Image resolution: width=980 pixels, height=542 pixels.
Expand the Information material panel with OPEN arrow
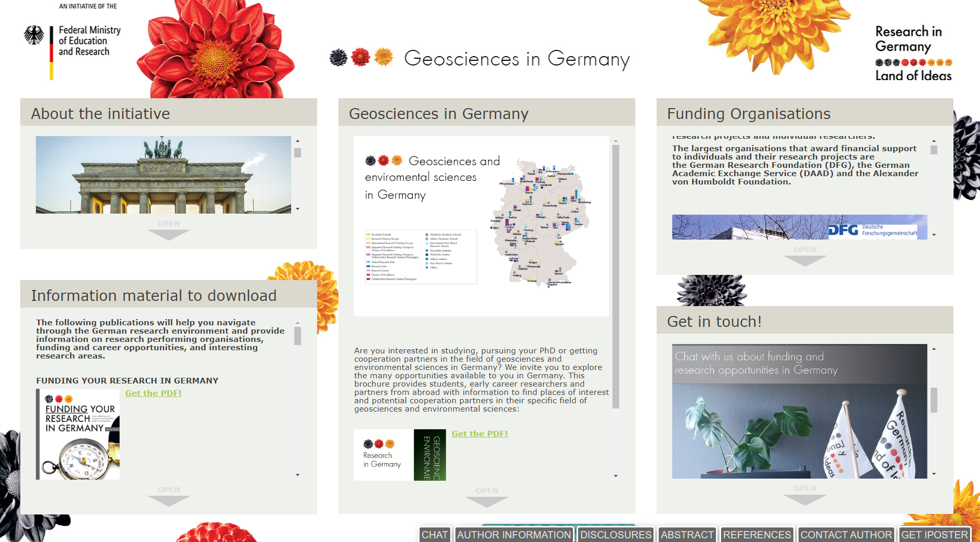coord(168,497)
